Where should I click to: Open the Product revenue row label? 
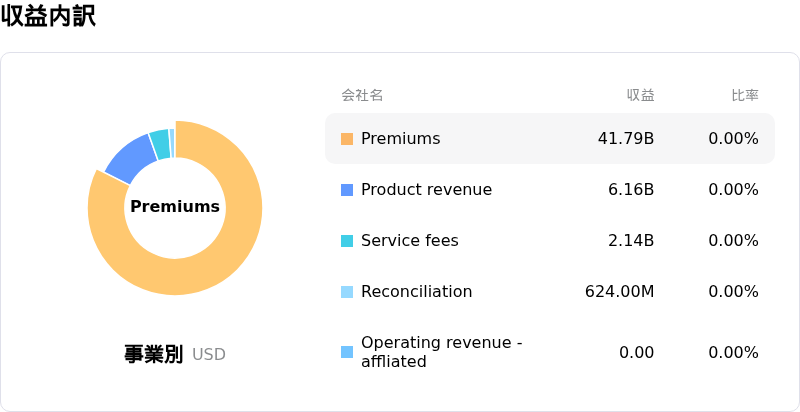click(426, 190)
